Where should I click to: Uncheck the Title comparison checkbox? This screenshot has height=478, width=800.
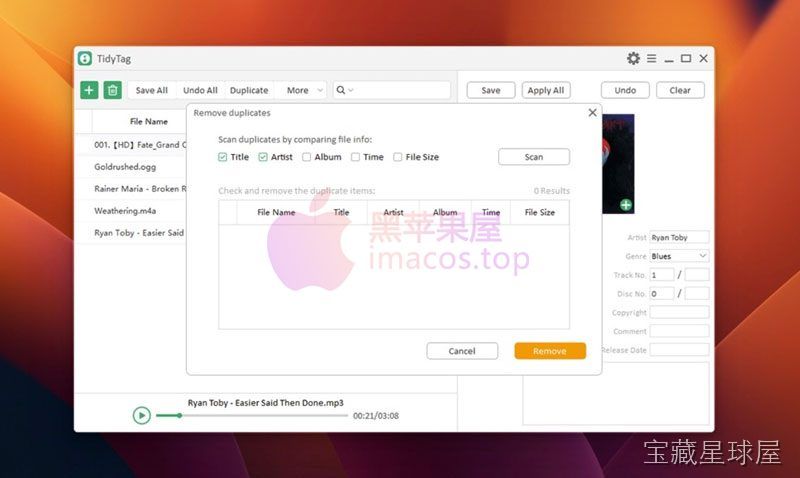(x=222, y=157)
